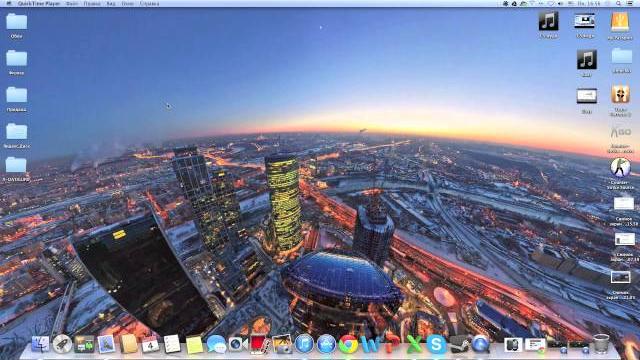The image size is (640, 360).
Task: Open Finder from the Dock
Action: pos(40,344)
